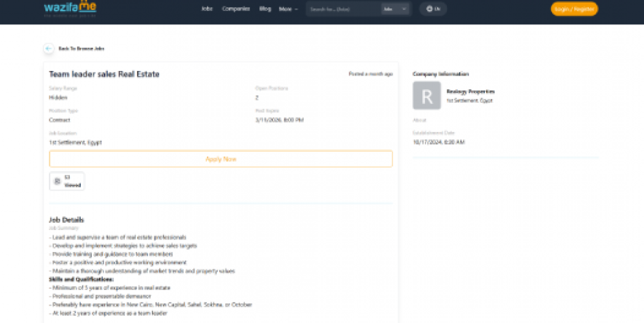Click the establishment date value
This screenshot has width=644, height=323.
438,142
